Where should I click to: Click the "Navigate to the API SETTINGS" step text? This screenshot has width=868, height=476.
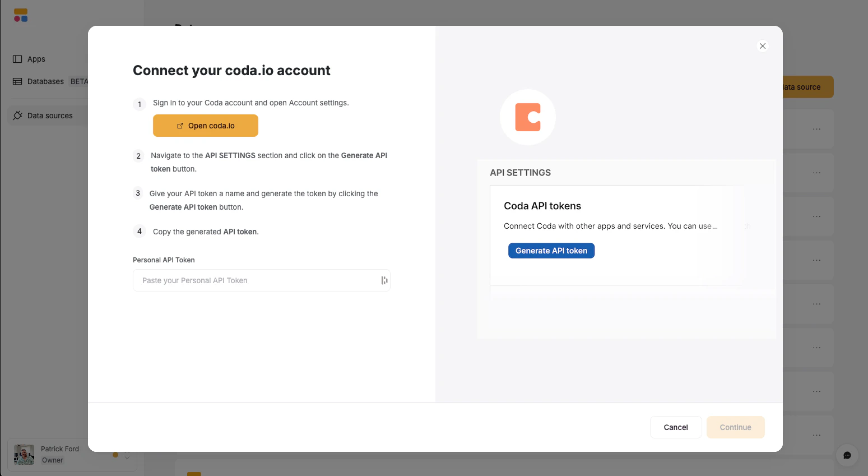click(269, 162)
